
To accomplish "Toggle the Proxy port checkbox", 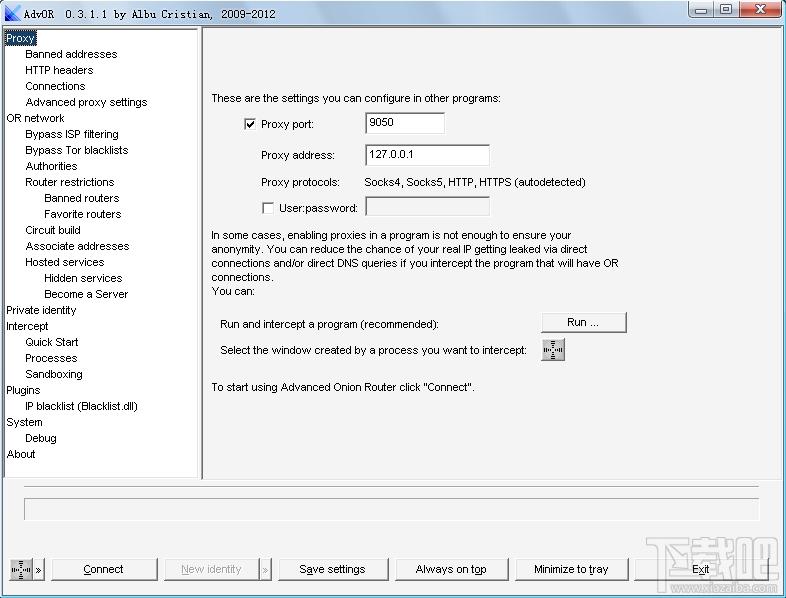I will [x=250, y=124].
